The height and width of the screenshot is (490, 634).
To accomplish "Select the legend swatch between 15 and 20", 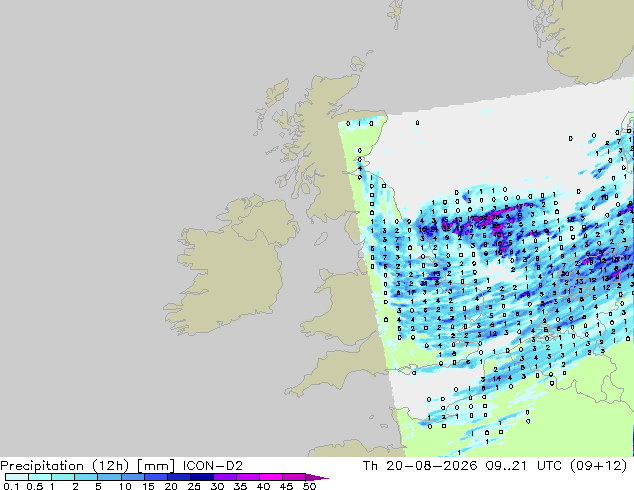I will (156, 477).
